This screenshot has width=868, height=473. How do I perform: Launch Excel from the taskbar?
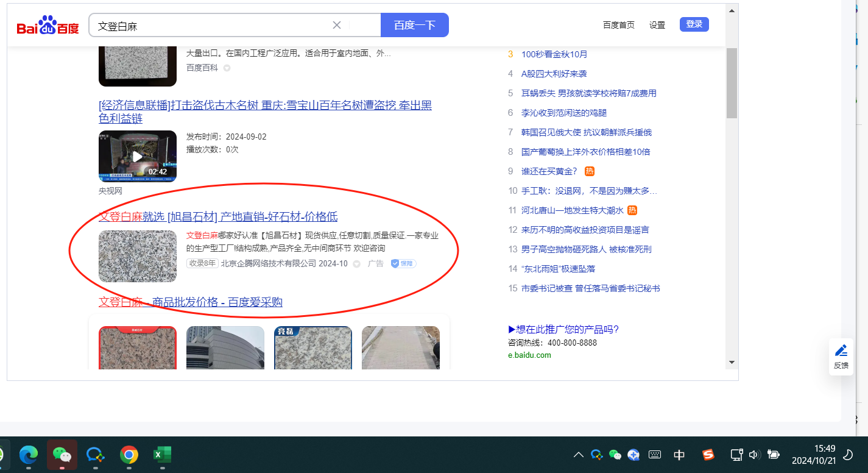point(161,455)
